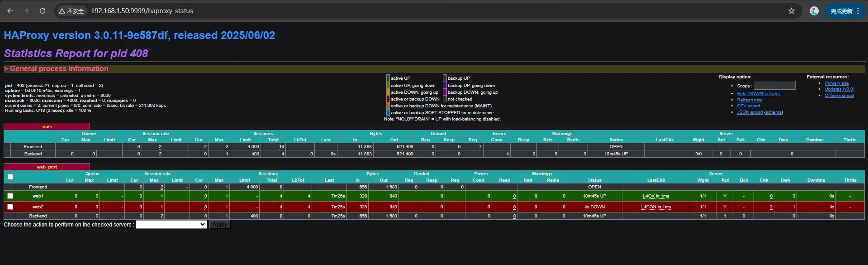Check the select-all checkbox in web_port header
The image size is (868, 265).
[10, 177]
